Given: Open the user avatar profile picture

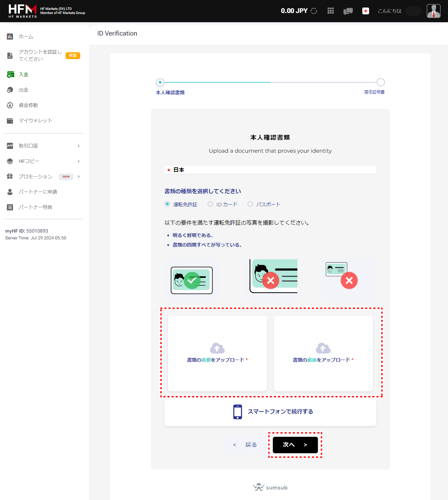Looking at the screenshot, I should 434,11.
